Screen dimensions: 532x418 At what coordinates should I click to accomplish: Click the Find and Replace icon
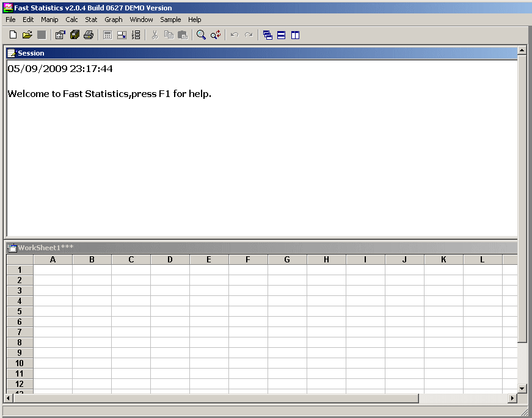pos(216,35)
